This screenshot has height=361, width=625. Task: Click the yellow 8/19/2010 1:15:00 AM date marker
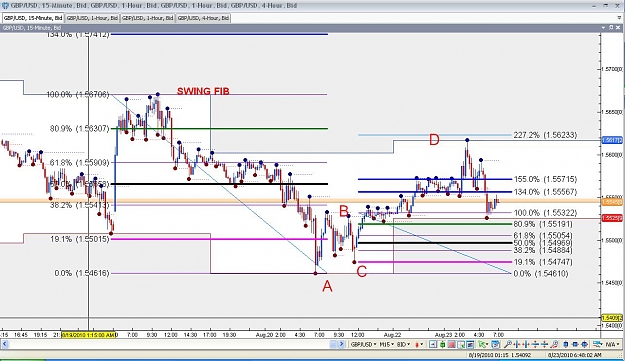(x=88, y=335)
